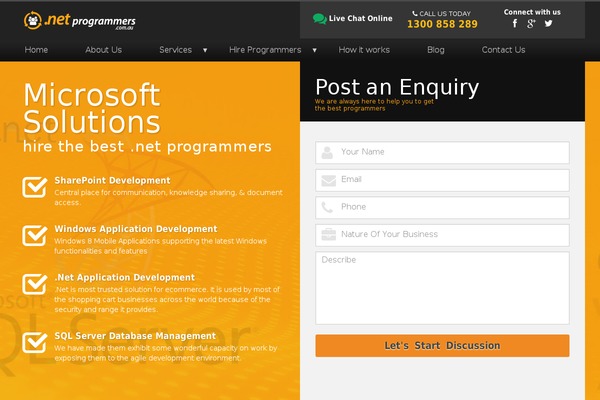Open .Net Application Development heading link
The width and height of the screenshot is (600, 400).
coord(124,278)
